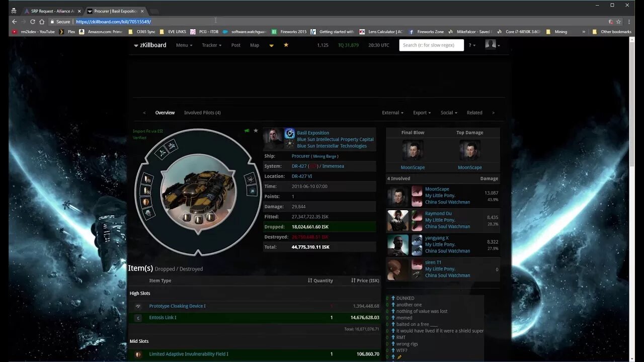Open siren T1 pilot link

coord(433,262)
